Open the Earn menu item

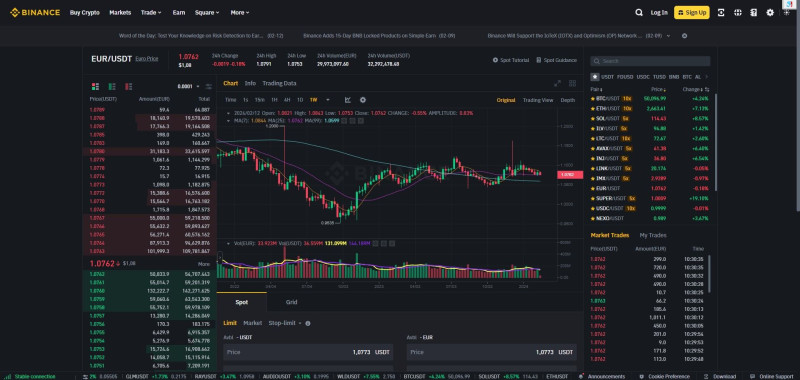click(x=179, y=13)
